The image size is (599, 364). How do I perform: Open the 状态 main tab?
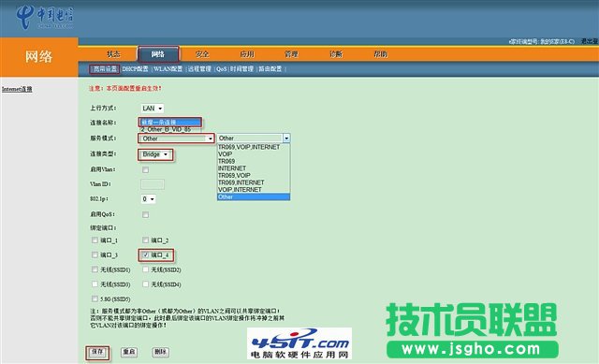pos(113,54)
